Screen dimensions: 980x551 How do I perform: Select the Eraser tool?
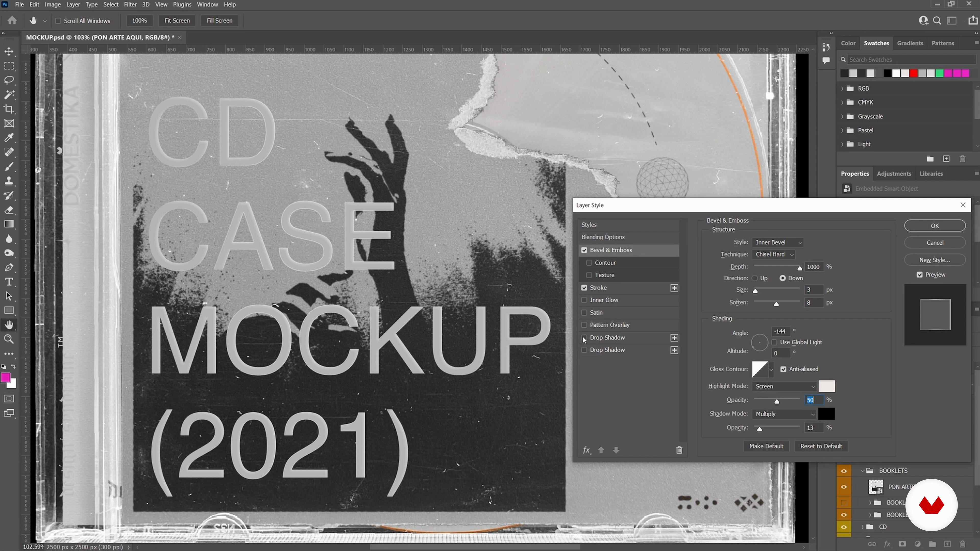9,210
